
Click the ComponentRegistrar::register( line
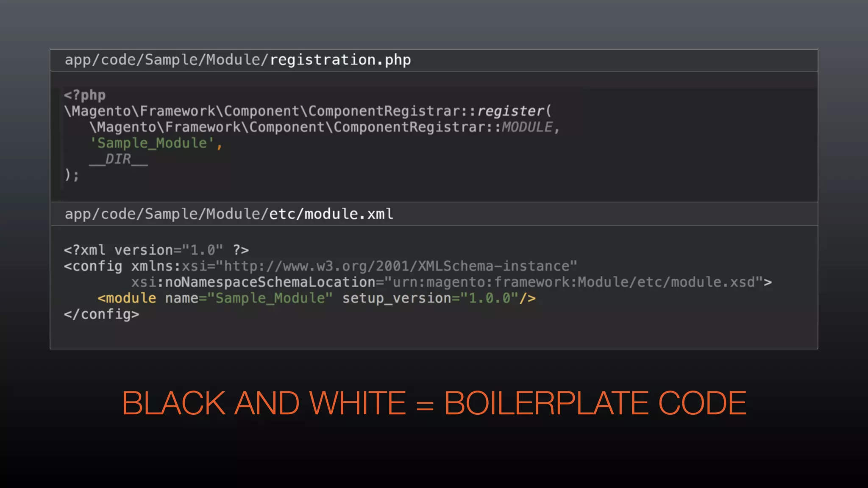point(308,111)
